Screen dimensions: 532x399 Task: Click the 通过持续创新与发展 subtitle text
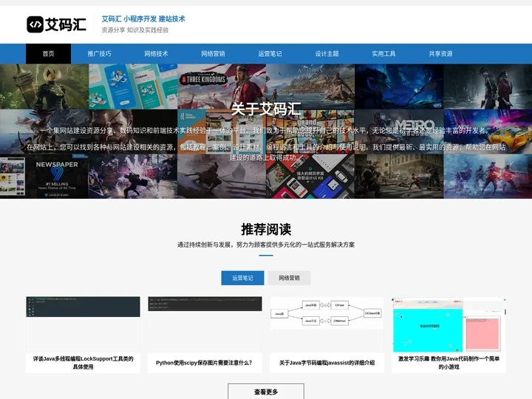pos(266,245)
